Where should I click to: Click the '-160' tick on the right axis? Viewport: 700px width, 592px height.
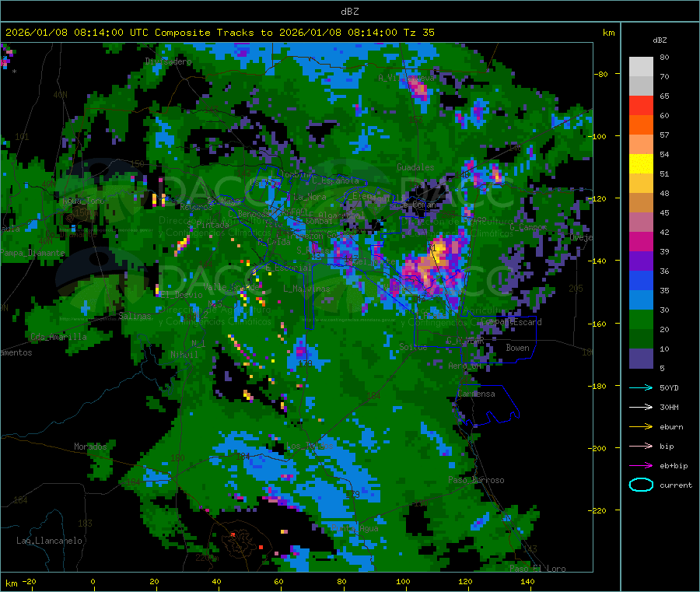[x=599, y=324]
